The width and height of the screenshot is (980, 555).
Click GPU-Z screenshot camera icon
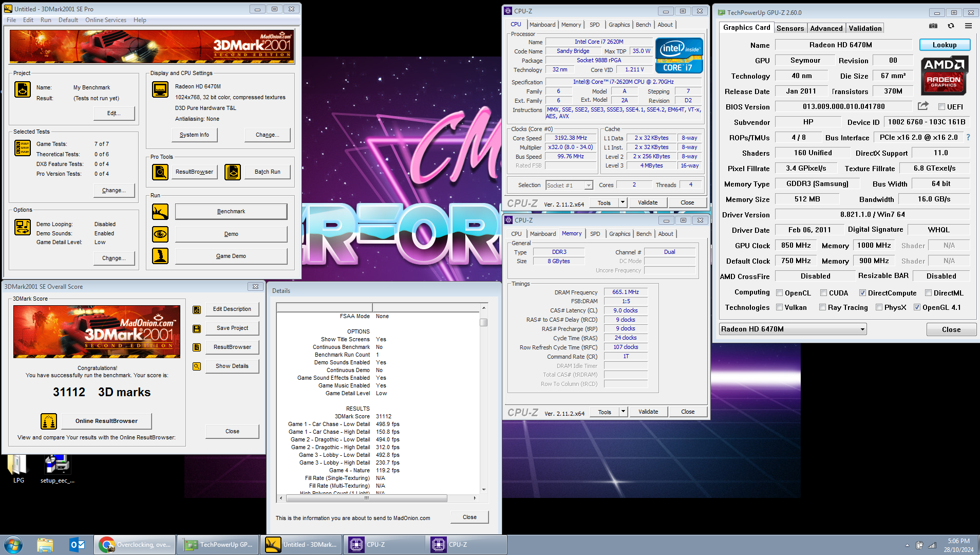point(933,26)
